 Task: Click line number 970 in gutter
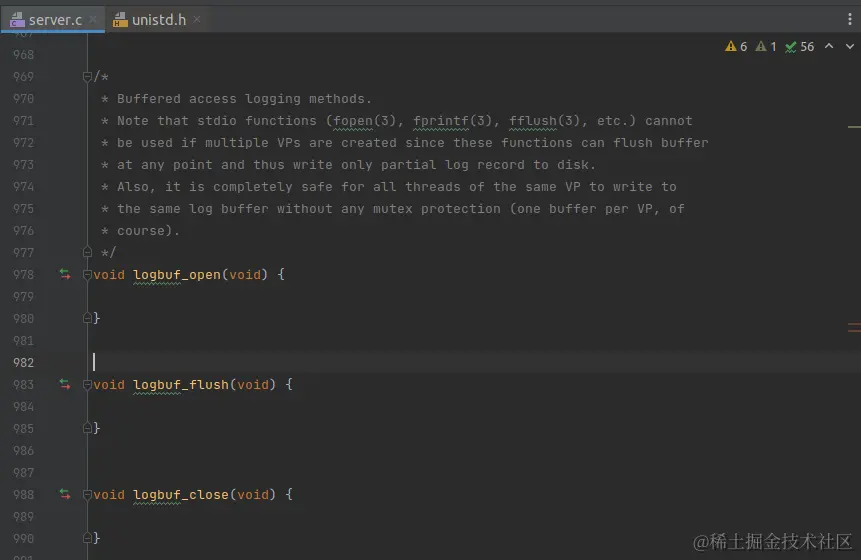(x=24, y=99)
